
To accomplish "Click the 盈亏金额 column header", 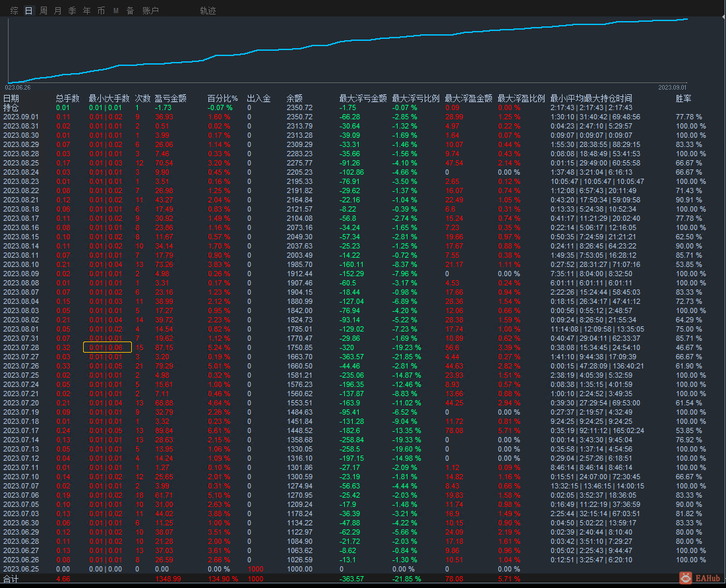I will tap(171, 98).
